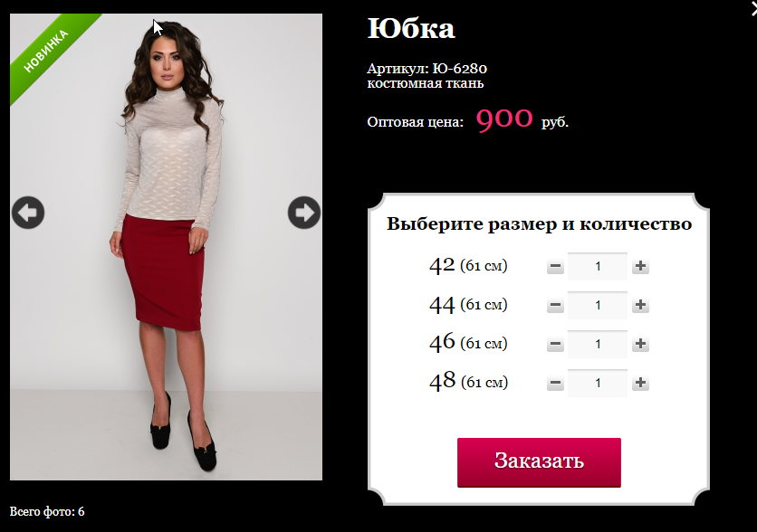757x532 pixels.
Task: Click the Заказать order button
Action: (539, 462)
